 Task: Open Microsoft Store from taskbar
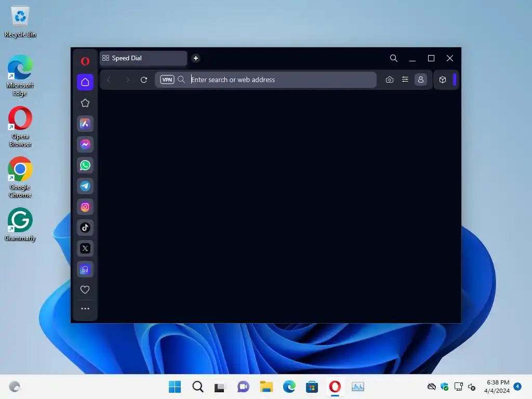312,387
